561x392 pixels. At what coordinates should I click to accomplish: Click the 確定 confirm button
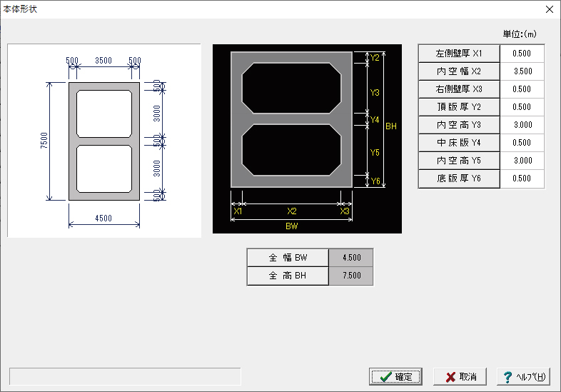pos(395,376)
